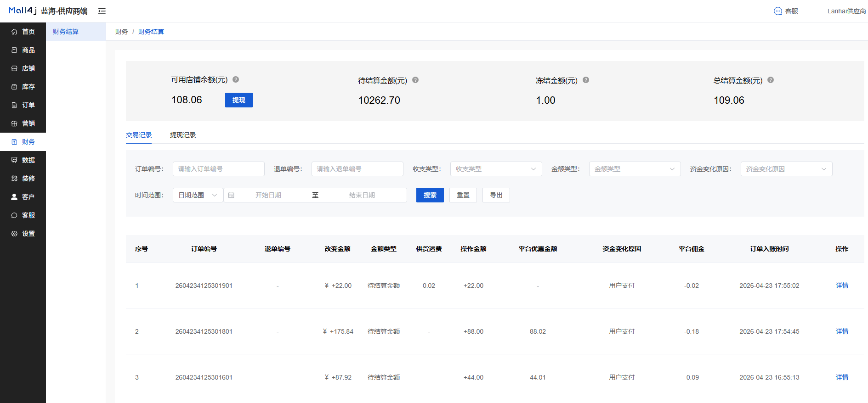The image size is (868, 403).
Task: Click the 待结算金额 value 10262.70
Action: coord(379,100)
